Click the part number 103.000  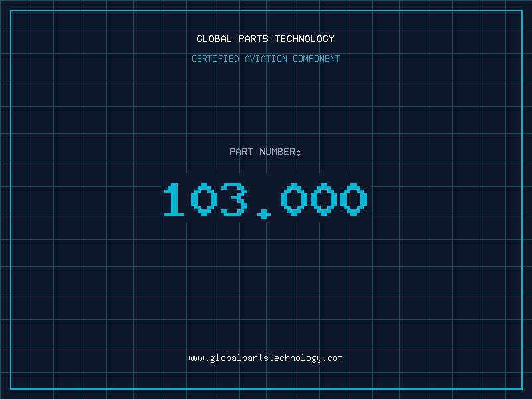point(265,201)
